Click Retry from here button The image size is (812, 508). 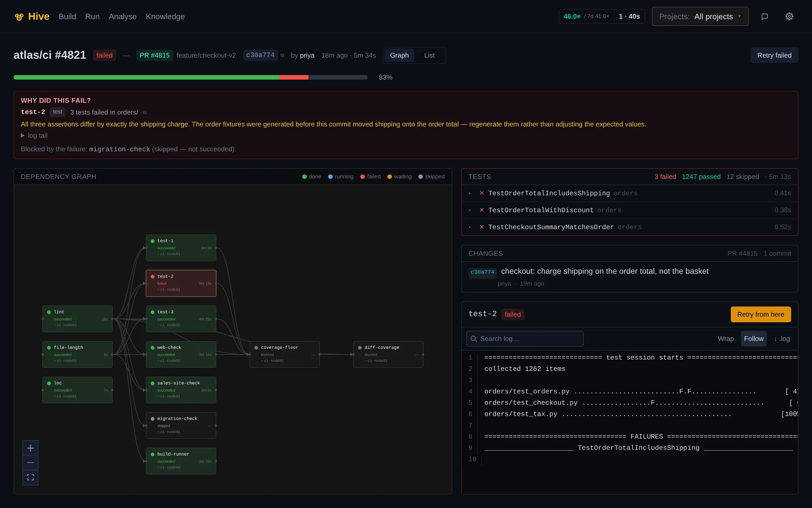click(760, 315)
